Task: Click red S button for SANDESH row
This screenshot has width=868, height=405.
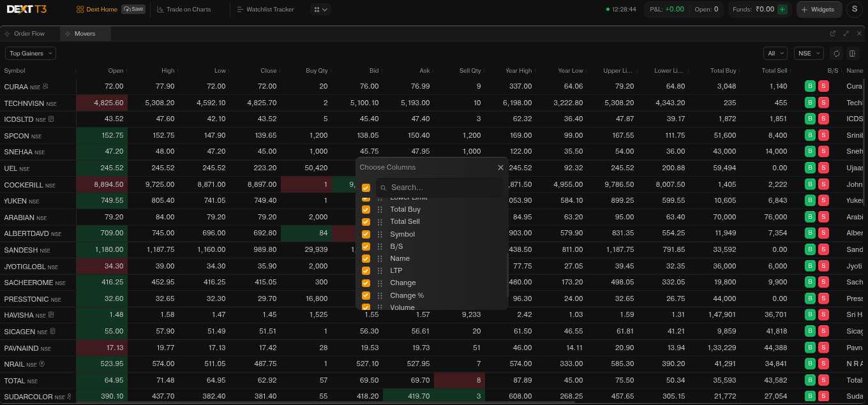Action: coord(823,249)
